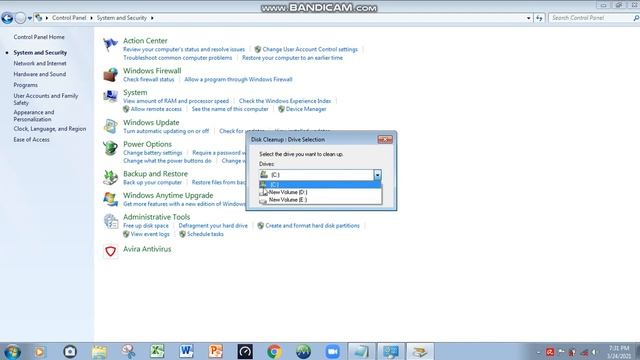Click Check firewall status link
The width and height of the screenshot is (640, 360).
pos(149,79)
